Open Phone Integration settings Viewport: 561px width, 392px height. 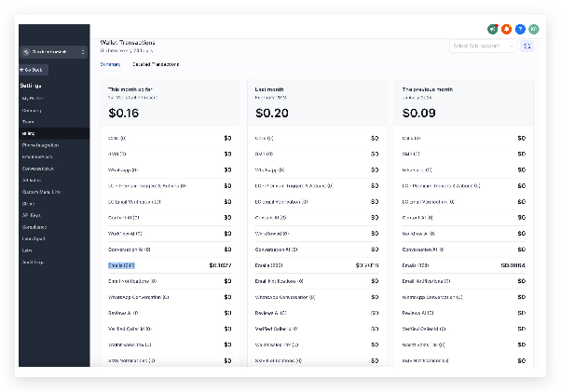pyautogui.click(x=40, y=145)
